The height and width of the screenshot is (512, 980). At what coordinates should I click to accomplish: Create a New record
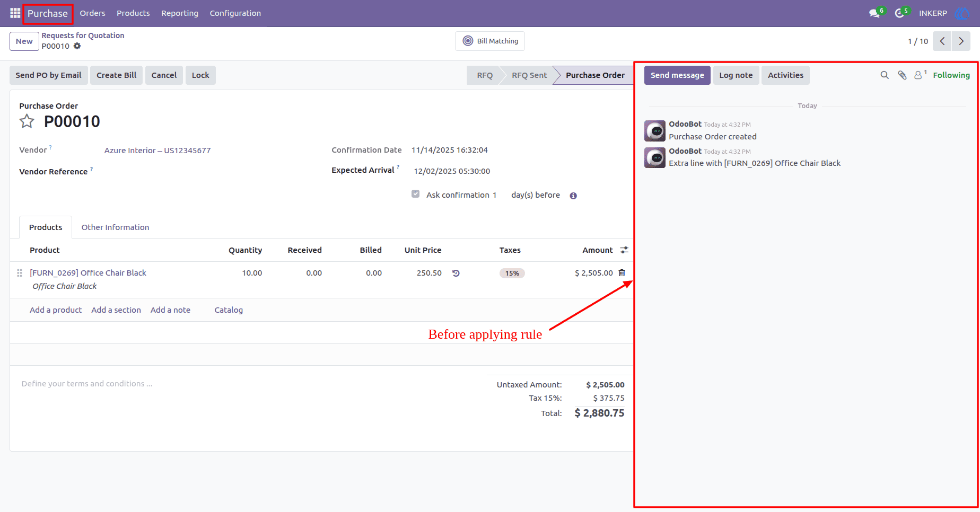pyautogui.click(x=24, y=41)
